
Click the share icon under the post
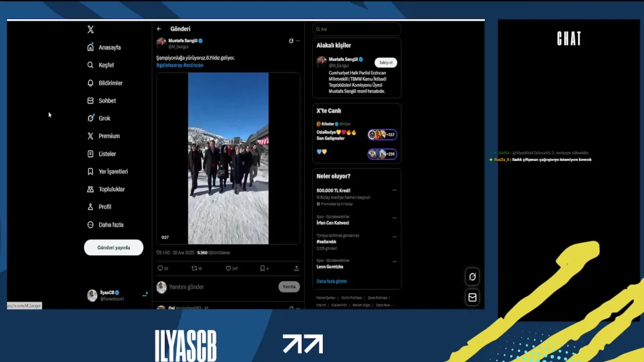click(x=296, y=268)
